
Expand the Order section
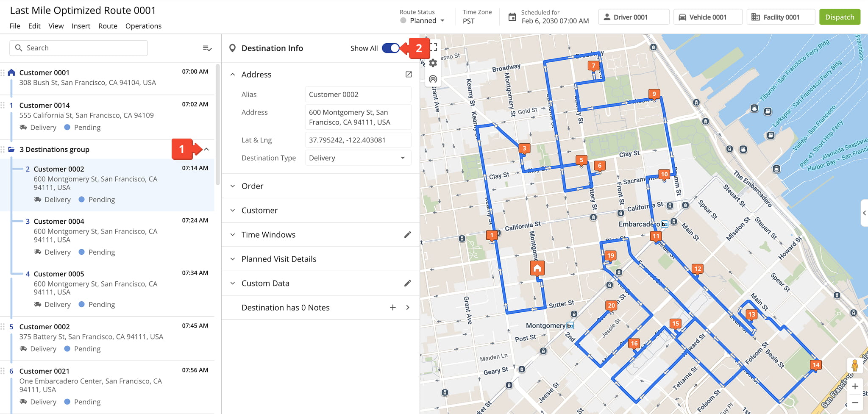click(x=252, y=186)
